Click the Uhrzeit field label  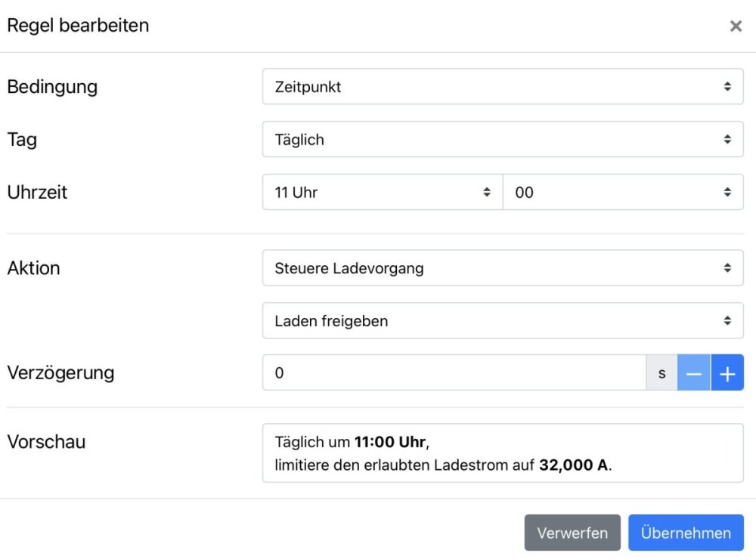tap(37, 193)
